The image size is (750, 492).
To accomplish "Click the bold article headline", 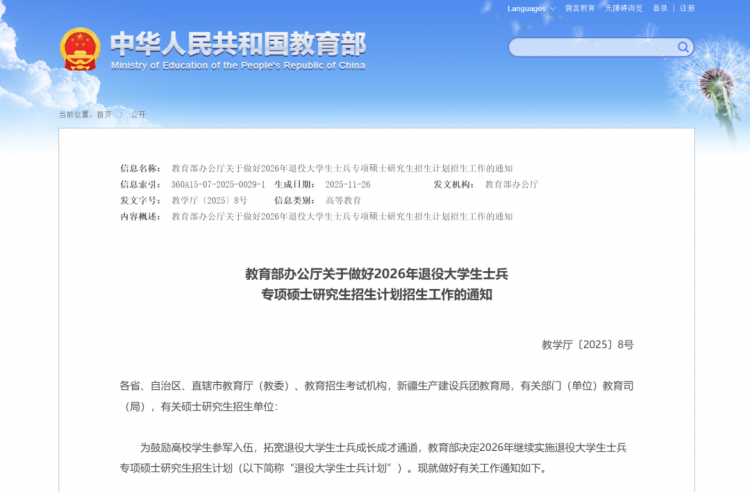I will click(376, 284).
